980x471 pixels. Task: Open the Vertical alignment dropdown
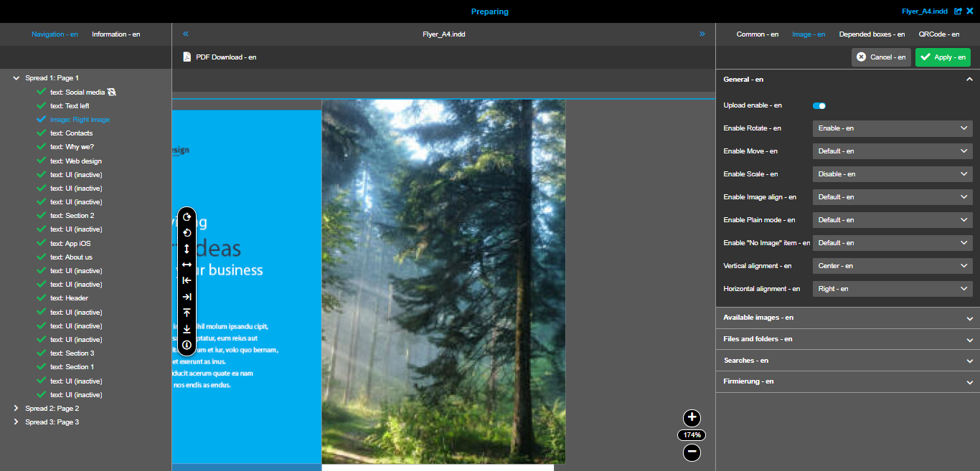892,266
